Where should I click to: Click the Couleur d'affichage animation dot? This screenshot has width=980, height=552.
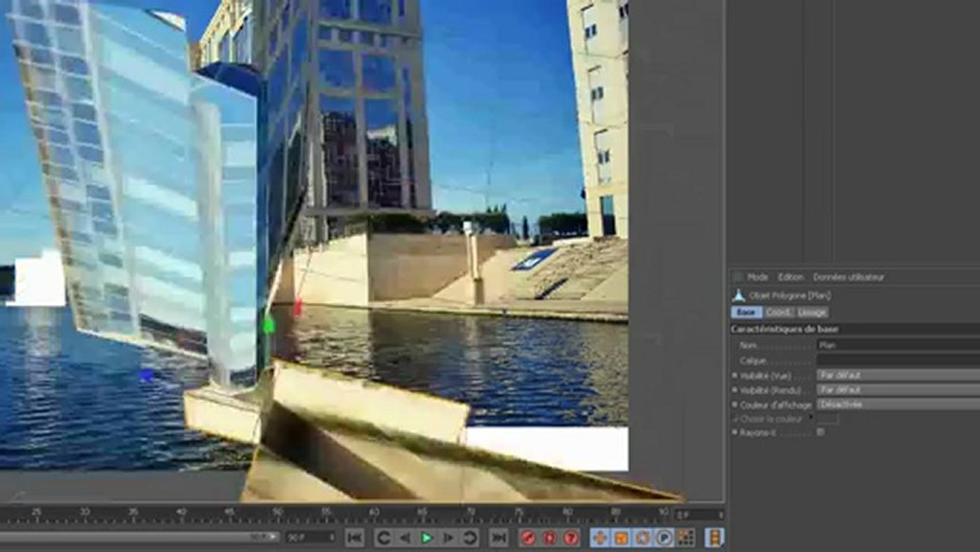(735, 405)
